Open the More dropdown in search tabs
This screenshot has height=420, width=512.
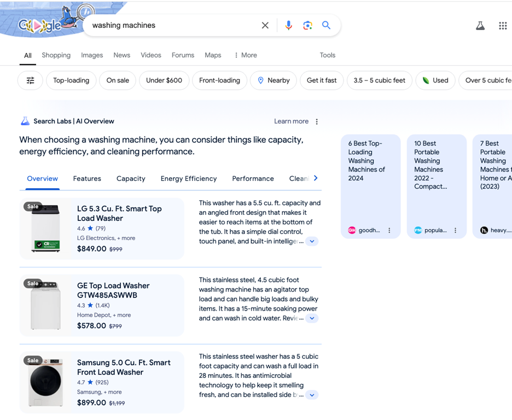coord(245,55)
